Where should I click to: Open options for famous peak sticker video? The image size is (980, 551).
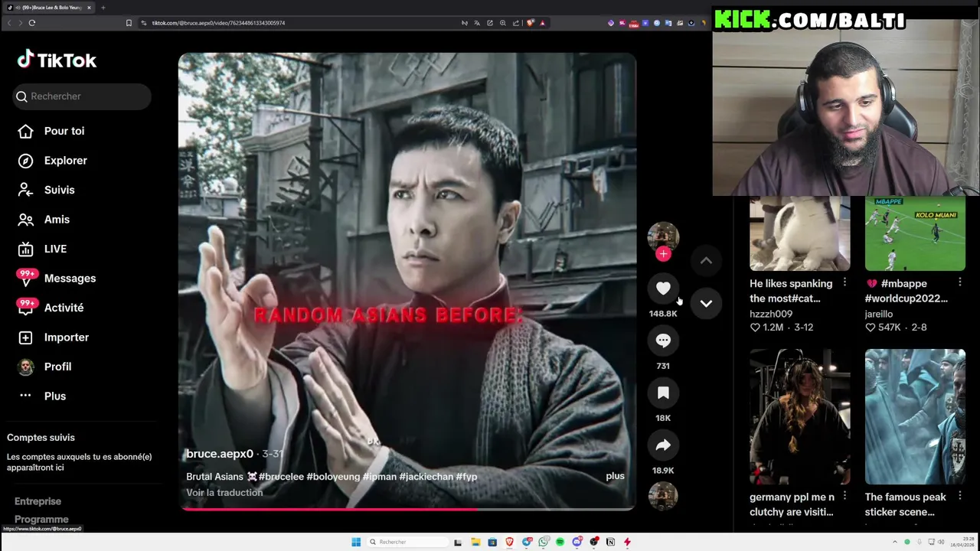point(960,497)
